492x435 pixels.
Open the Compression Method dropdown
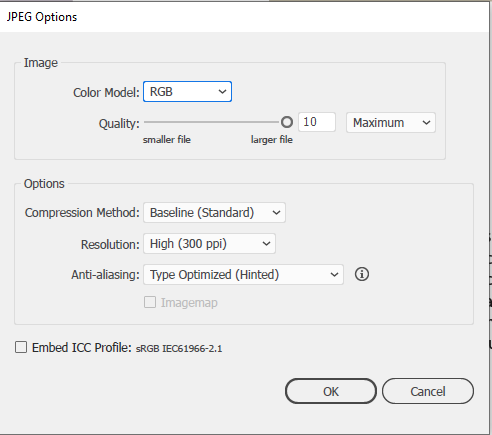(214, 213)
